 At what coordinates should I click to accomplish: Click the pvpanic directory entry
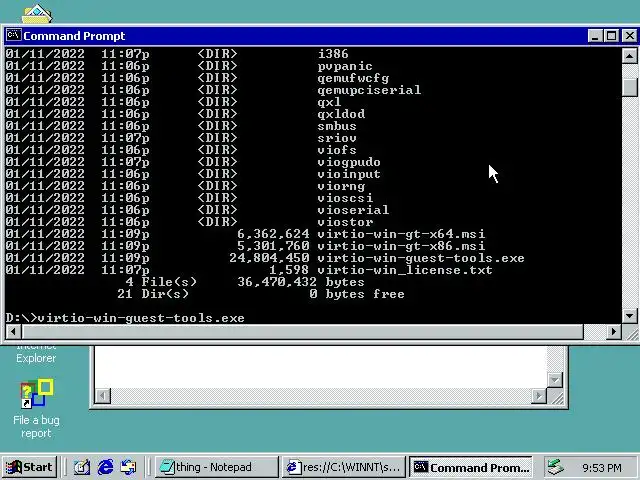pos(345,66)
